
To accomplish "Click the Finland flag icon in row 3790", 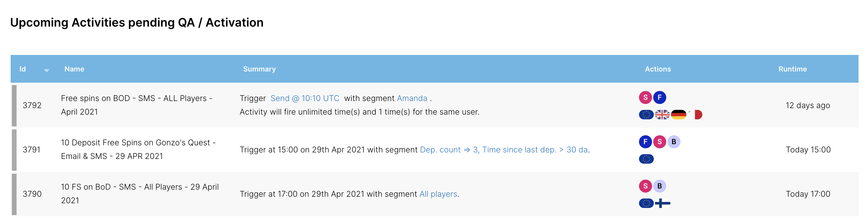I will coord(662,203).
